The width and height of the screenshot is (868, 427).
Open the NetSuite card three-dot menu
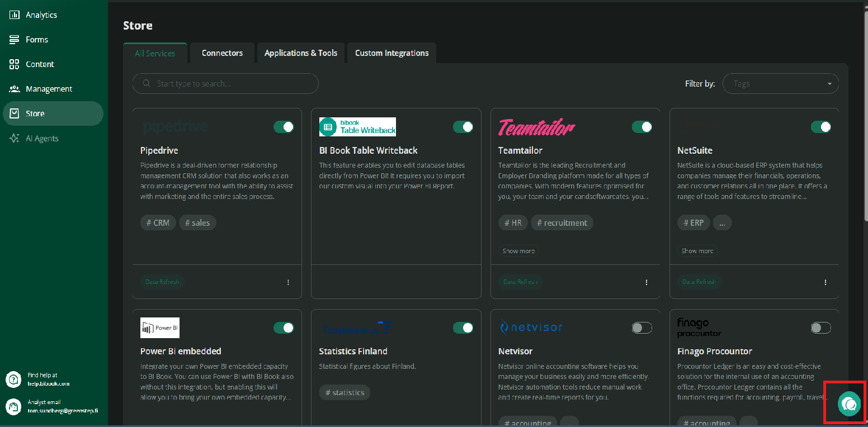[825, 282]
